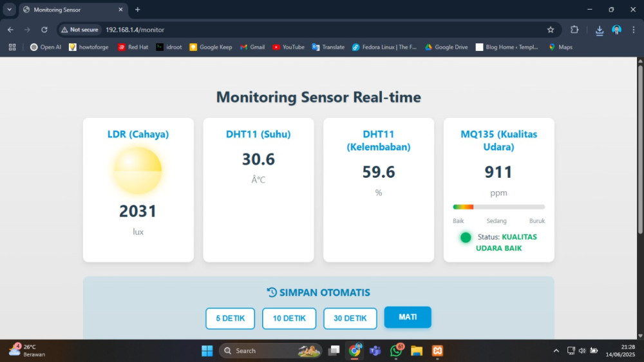Open the Blog Home bookmark

click(507, 47)
